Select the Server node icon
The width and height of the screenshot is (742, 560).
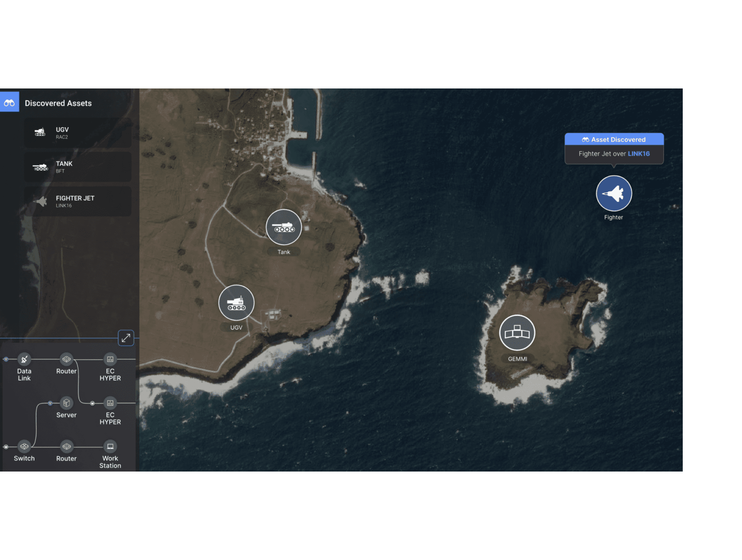coord(67,403)
